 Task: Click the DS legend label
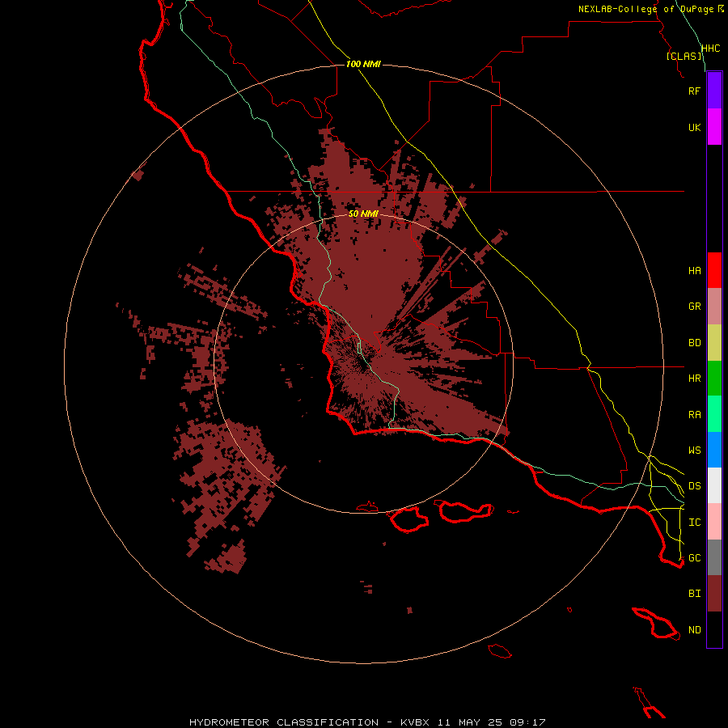click(x=694, y=486)
